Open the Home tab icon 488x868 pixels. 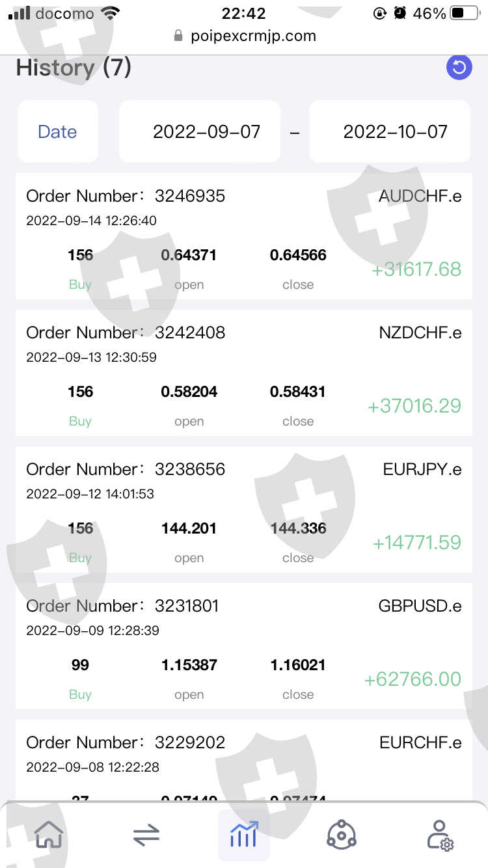click(49, 834)
